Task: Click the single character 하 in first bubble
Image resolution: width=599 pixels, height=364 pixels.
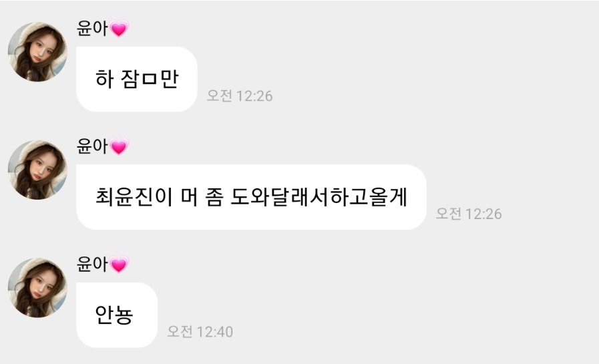Action: [104, 79]
